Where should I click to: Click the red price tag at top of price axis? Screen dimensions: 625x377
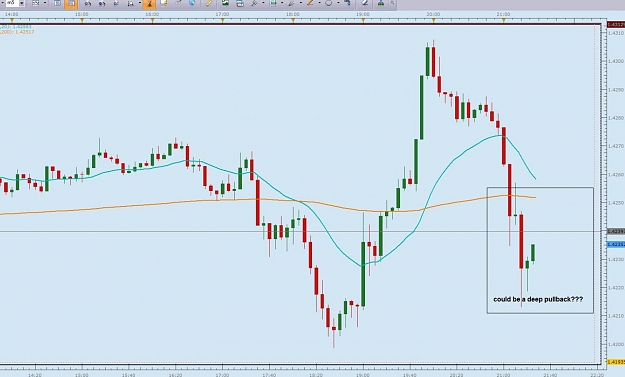[616, 25]
